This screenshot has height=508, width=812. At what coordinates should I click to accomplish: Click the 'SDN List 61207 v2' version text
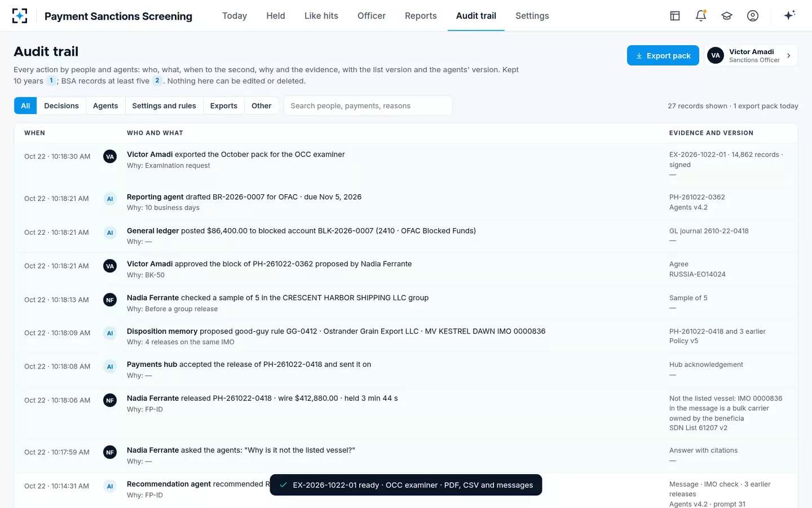point(698,428)
